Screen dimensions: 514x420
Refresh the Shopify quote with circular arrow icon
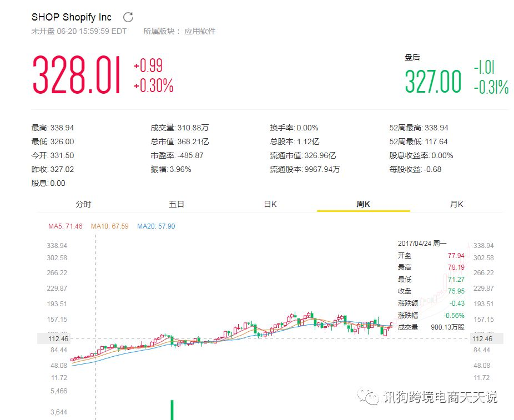coord(128,17)
